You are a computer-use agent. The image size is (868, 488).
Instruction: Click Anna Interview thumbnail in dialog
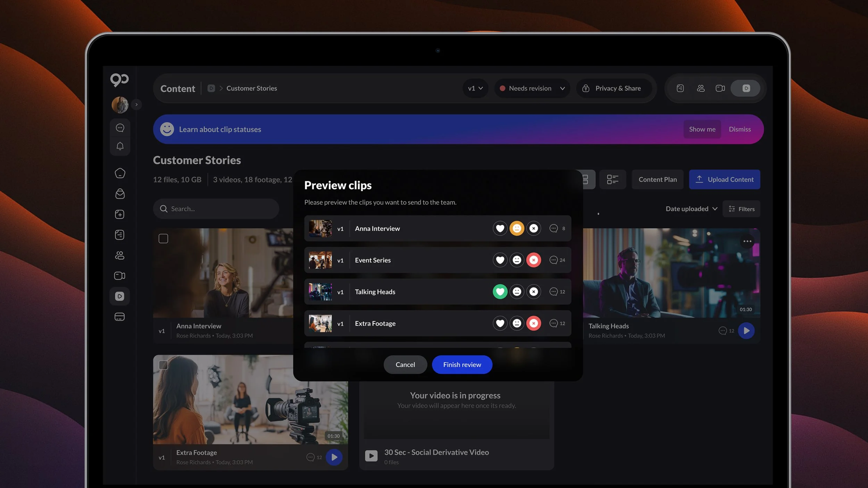pyautogui.click(x=320, y=228)
